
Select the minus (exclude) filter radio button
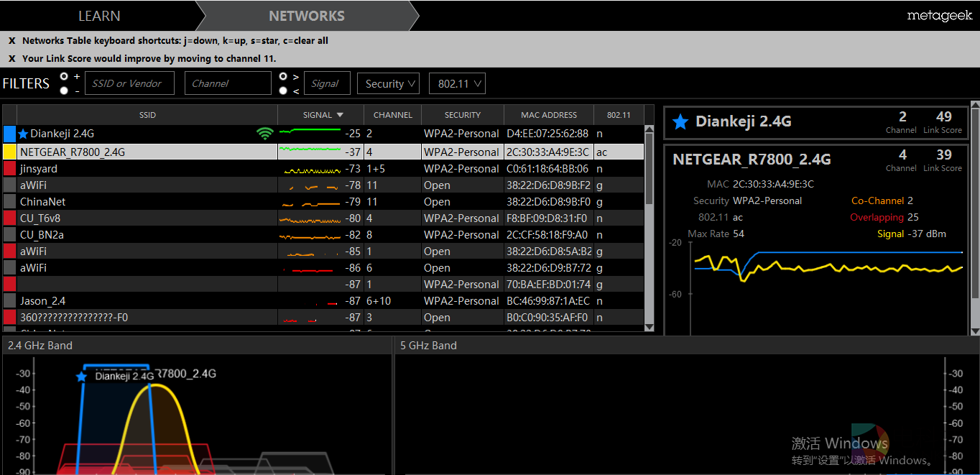point(65,91)
